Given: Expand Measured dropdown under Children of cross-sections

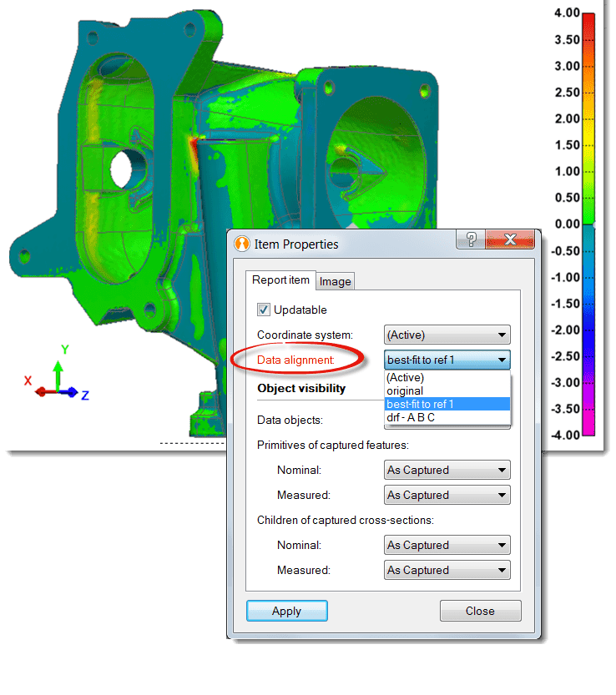Looking at the screenshot, I should tap(447, 571).
